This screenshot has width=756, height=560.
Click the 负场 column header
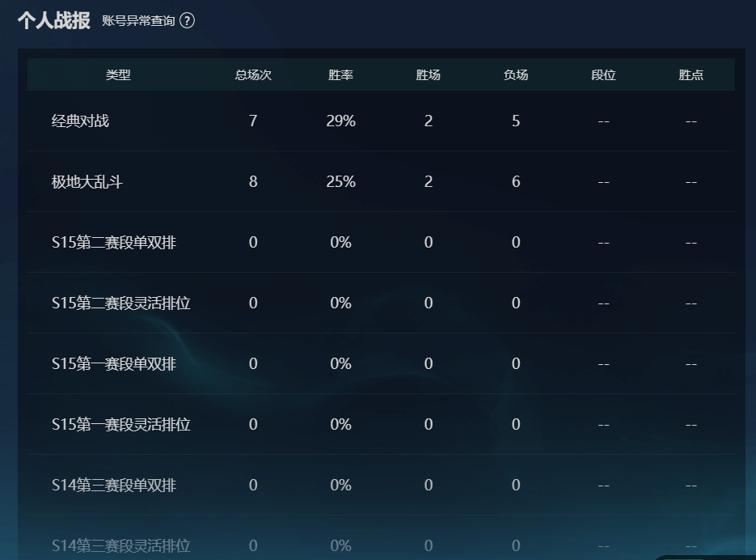(516, 74)
